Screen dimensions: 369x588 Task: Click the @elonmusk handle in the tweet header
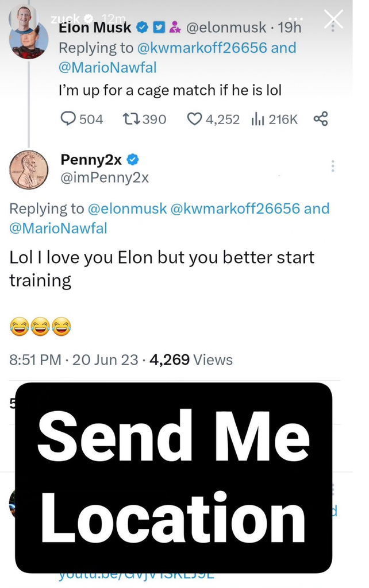227,27
